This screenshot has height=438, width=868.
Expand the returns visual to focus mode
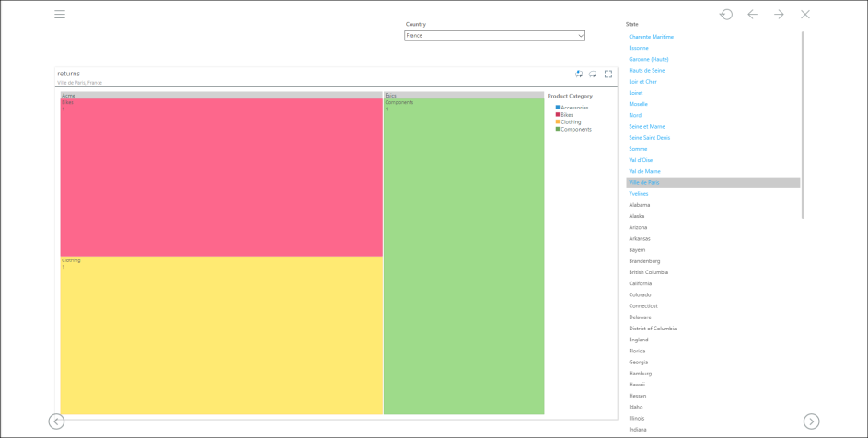608,74
